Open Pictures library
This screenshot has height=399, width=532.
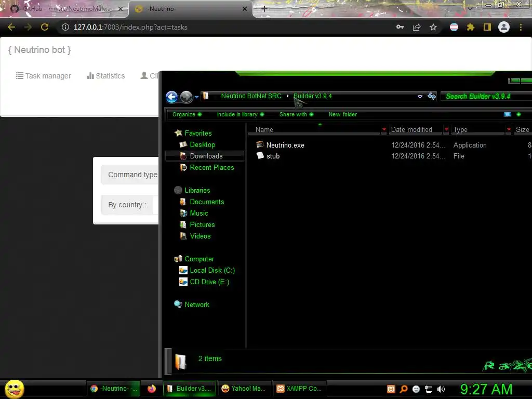click(x=202, y=224)
